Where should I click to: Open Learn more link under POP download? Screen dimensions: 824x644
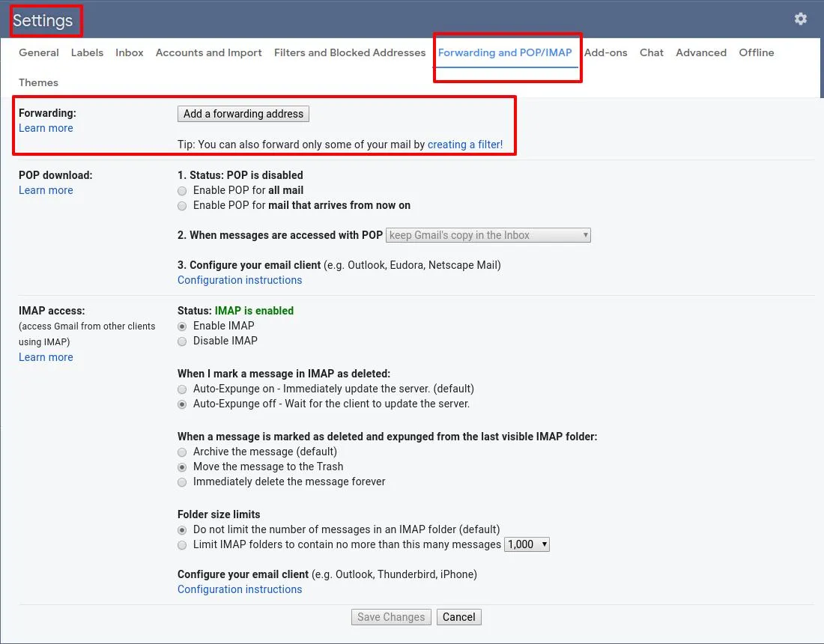(x=46, y=190)
